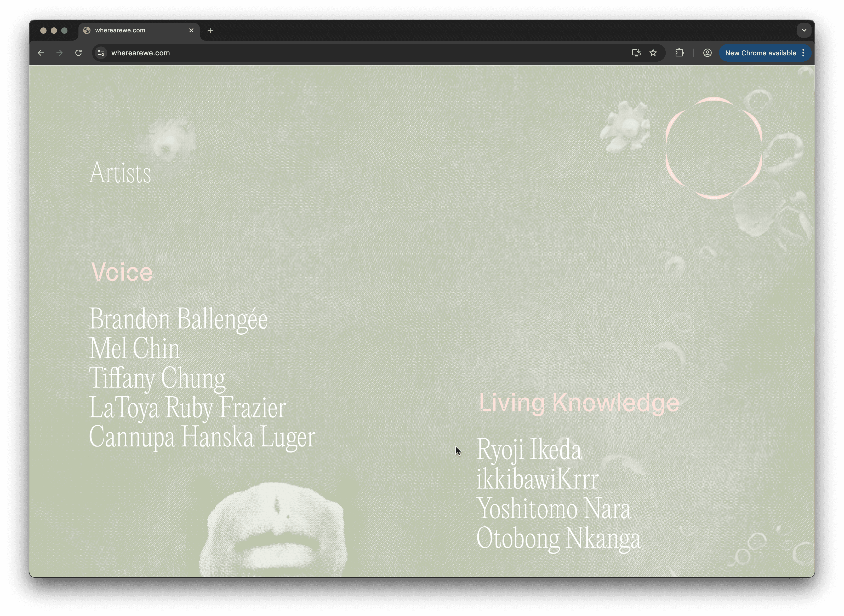Click the browser back arrow
Screen dimensions: 844x616
tap(41, 53)
